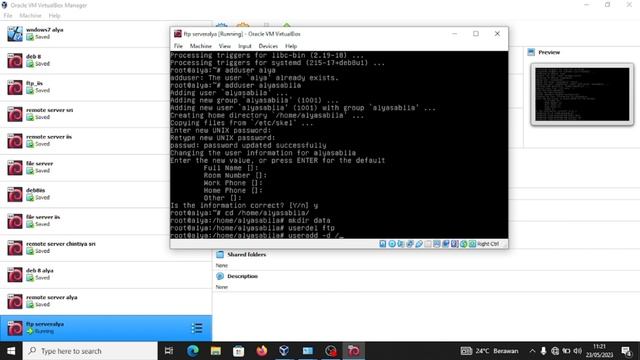The image size is (640, 360).
Task: Click the VM preview thumbnail
Action: (x=582, y=94)
